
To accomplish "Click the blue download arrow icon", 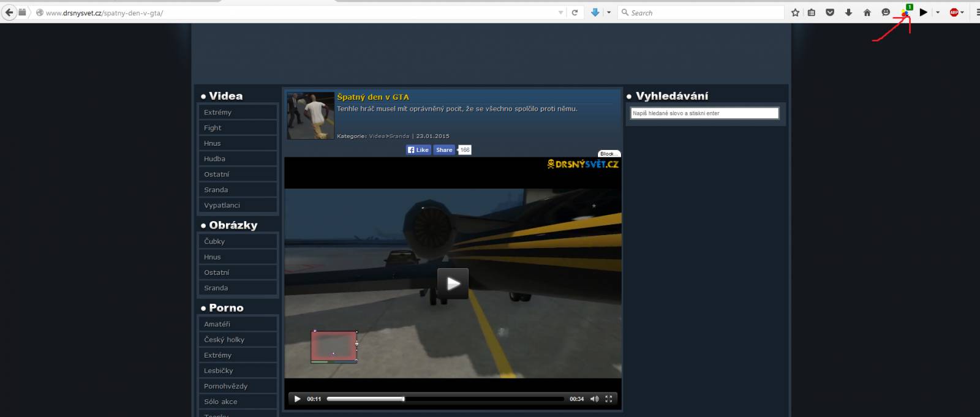I will pyautogui.click(x=595, y=12).
